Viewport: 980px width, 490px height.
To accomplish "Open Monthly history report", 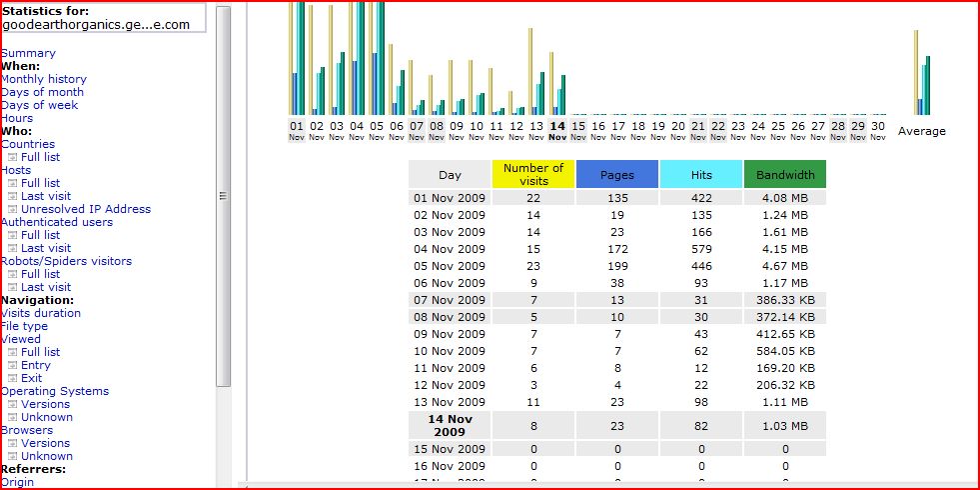I will pos(44,79).
